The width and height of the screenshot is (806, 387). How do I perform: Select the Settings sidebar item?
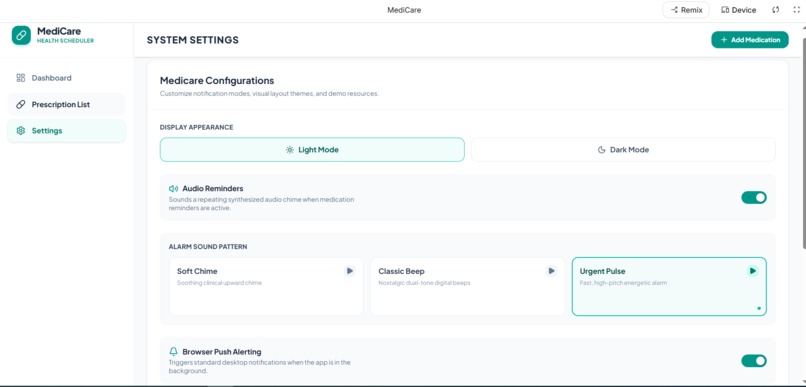click(66, 131)
